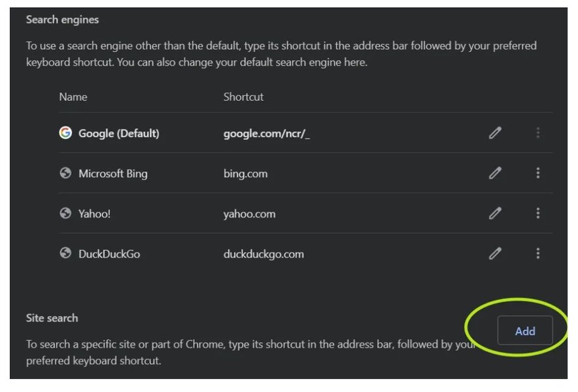Click the globe icon beside DuckDuckGo
This screenshot has width=578, height=392.
(x=65, y=253)
